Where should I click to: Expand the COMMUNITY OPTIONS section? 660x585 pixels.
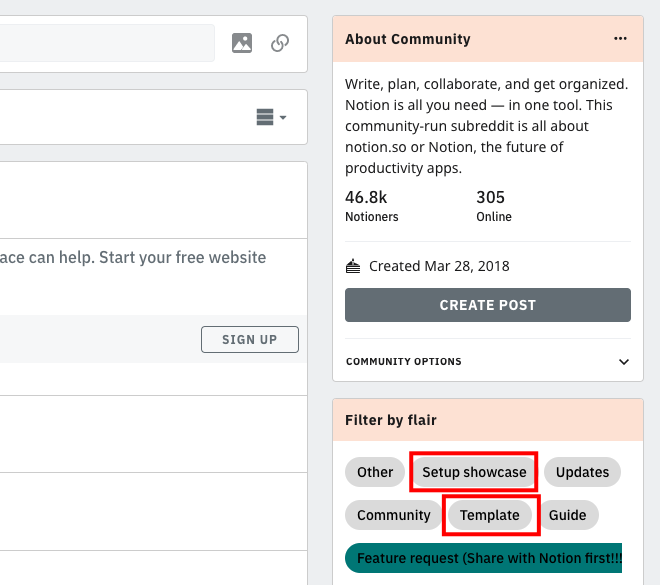click(488, 362)
